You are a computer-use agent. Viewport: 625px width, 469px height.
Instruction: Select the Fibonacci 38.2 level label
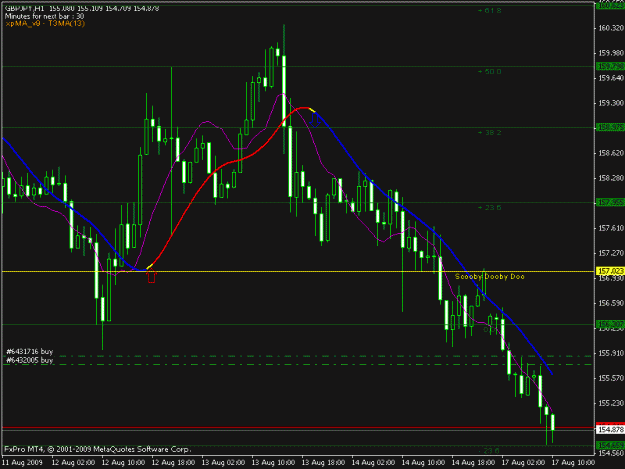(x=490, y=132)
